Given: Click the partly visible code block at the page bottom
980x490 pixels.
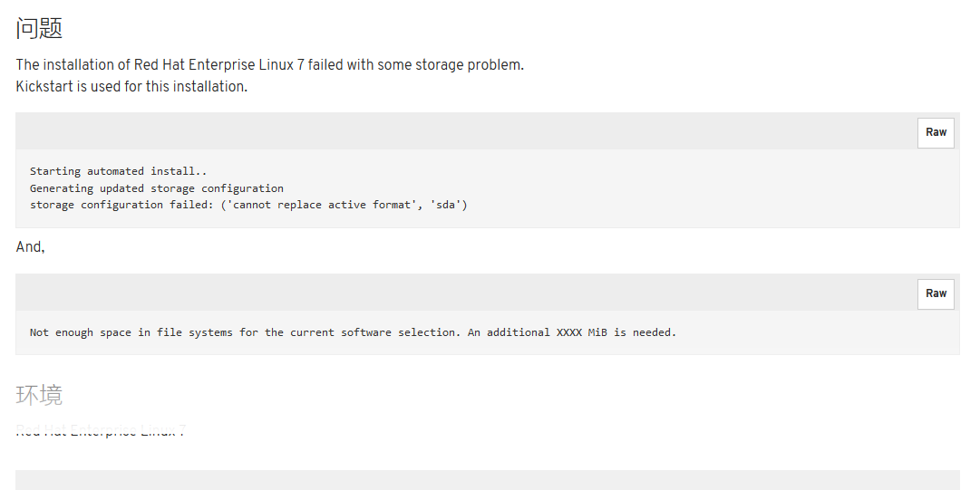Looking at the screenshot, I should click(x=488, y=480).
